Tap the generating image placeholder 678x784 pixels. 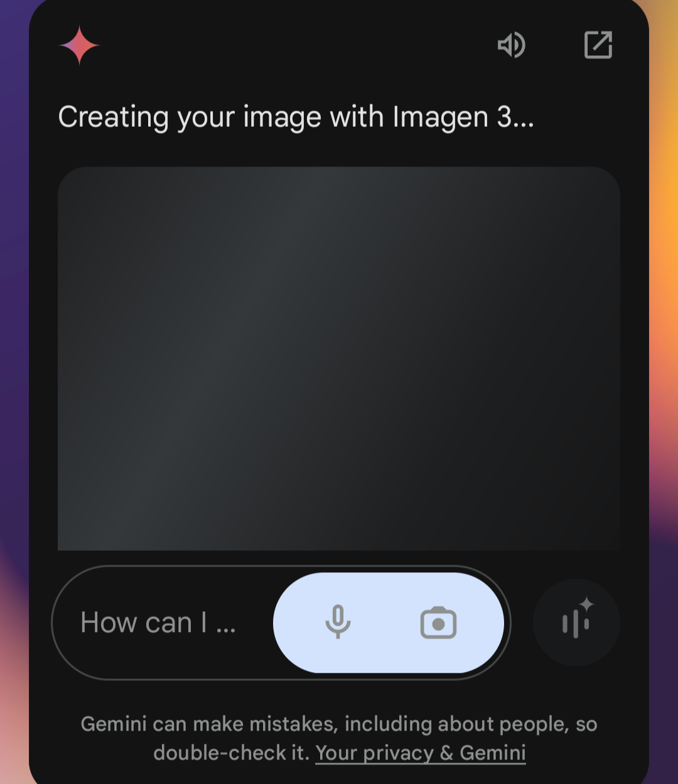point(339,358)
